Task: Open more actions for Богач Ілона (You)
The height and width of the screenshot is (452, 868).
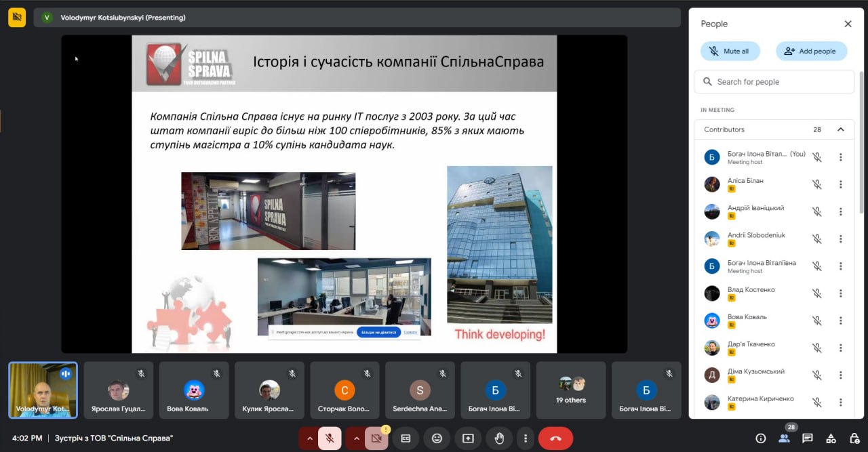Action: (841, 157)
